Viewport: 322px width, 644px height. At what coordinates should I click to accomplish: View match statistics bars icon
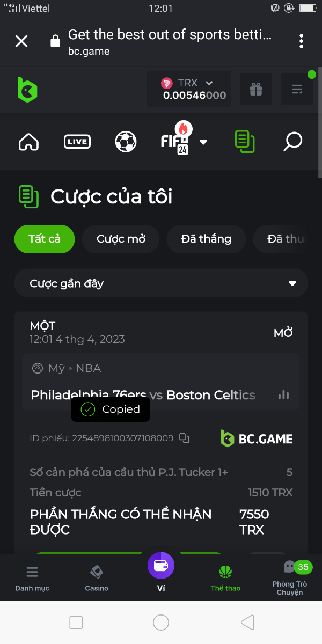pos(284,395)
